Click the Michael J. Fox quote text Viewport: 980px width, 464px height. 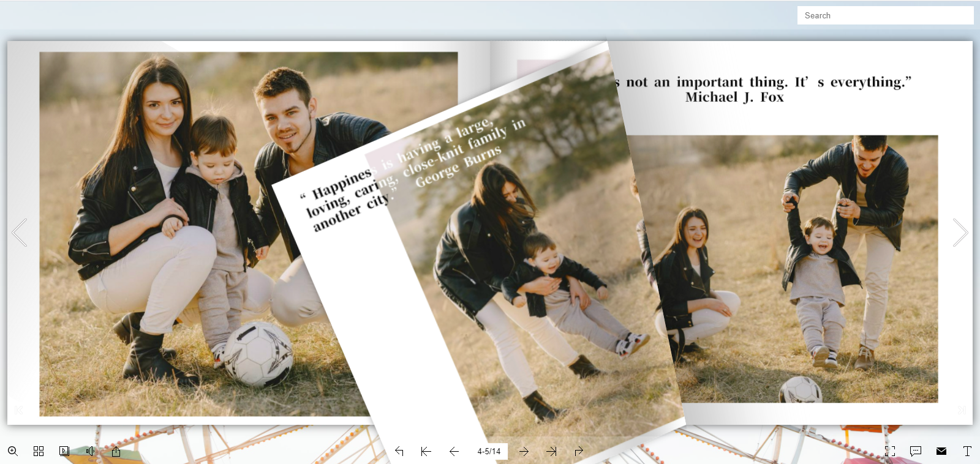(763, 89)
